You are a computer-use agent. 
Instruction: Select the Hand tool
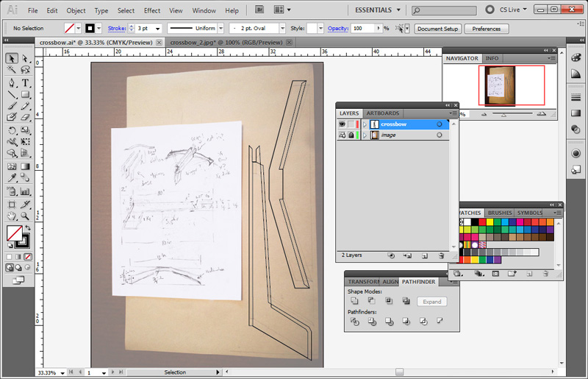tap(12, 216)
